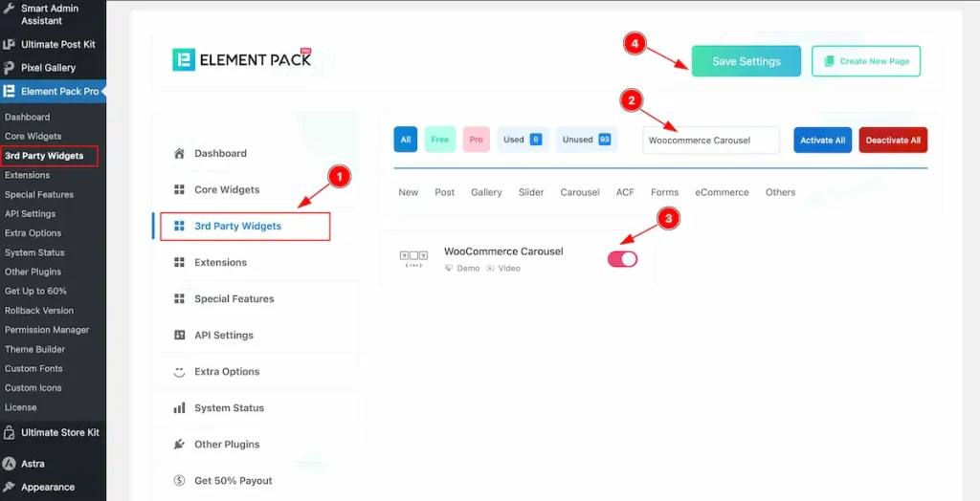980x501 pixels.
Task: Click the Pixel Gallery sidebar icon
Action: (9, 68)
